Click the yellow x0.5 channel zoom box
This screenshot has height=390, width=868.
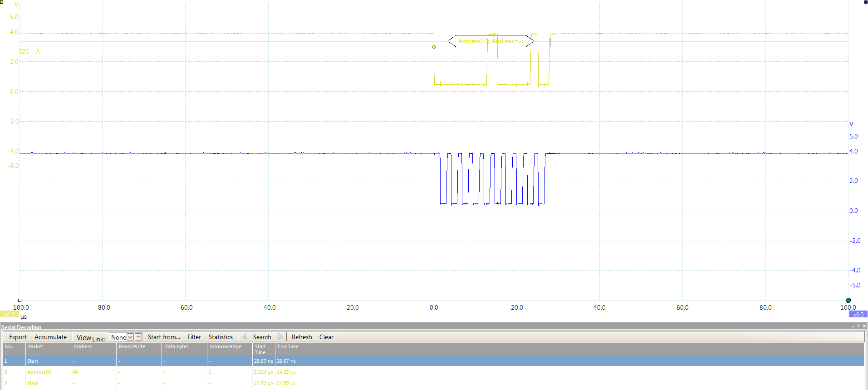(9, 314)
